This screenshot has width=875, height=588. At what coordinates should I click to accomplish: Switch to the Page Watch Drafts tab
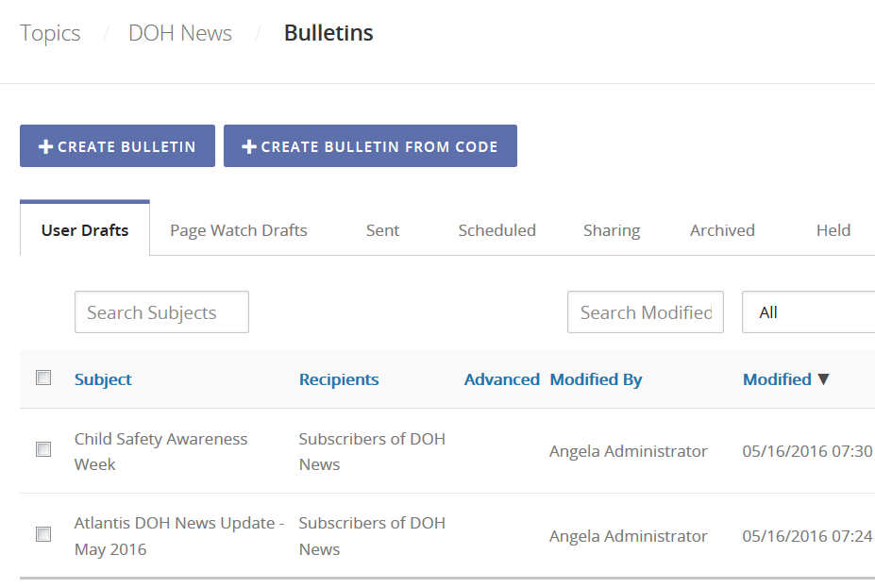pyautogui.click(x=238, y=229)
